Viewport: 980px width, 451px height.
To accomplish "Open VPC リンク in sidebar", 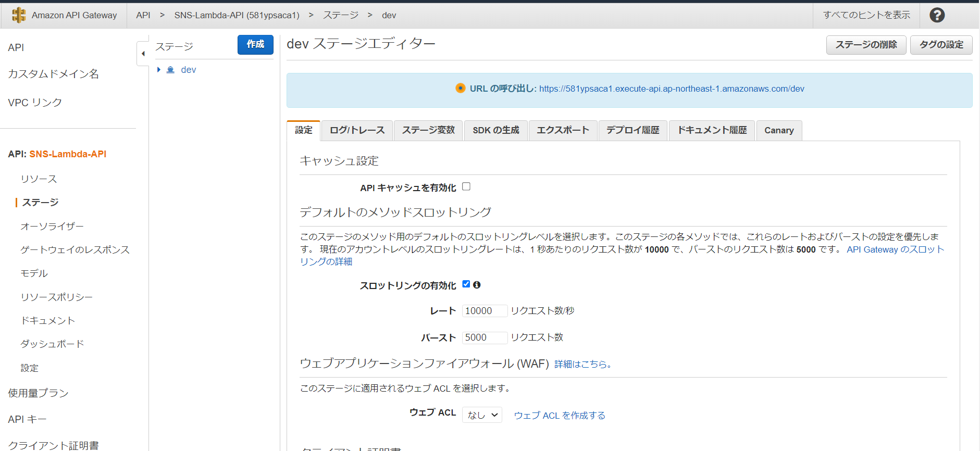I will click(x=35, y=103).
